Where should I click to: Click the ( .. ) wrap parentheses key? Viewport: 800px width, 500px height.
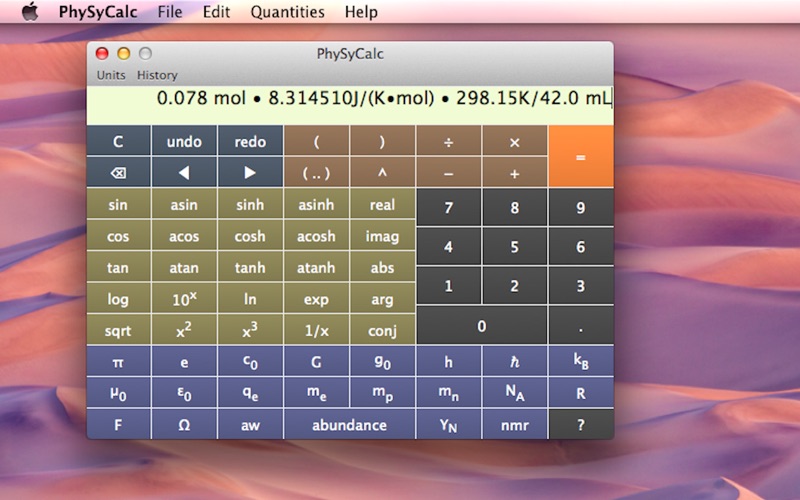click(316, 173)
